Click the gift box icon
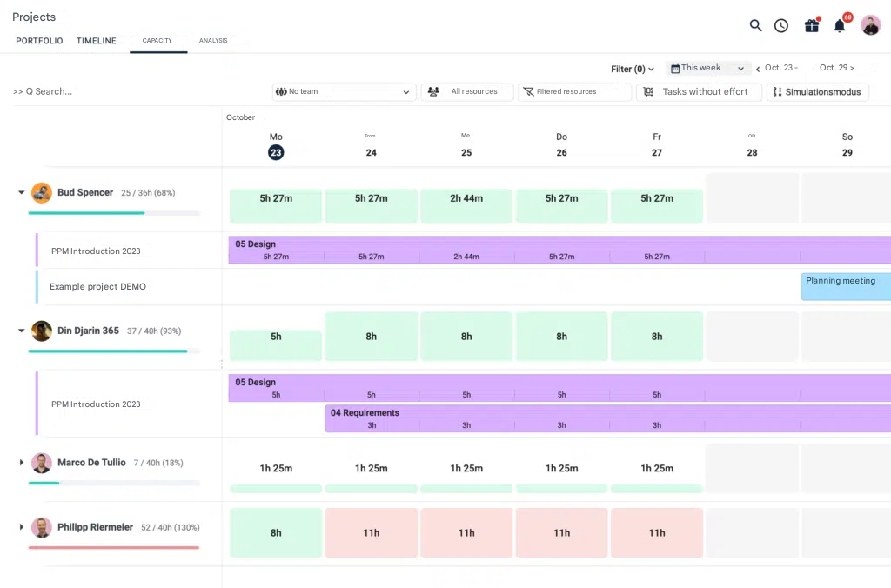The width and height of the screenshot is (891, 588). 811,25
